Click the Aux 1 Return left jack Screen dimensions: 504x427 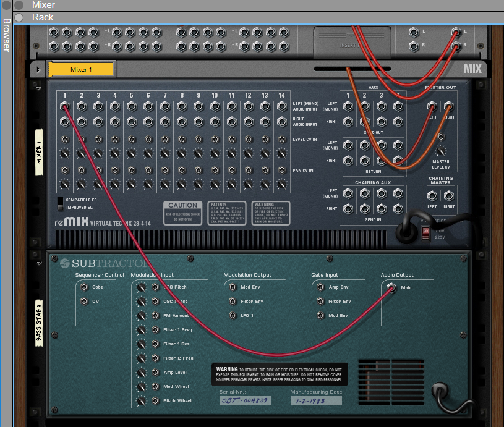tap(348, 145)
